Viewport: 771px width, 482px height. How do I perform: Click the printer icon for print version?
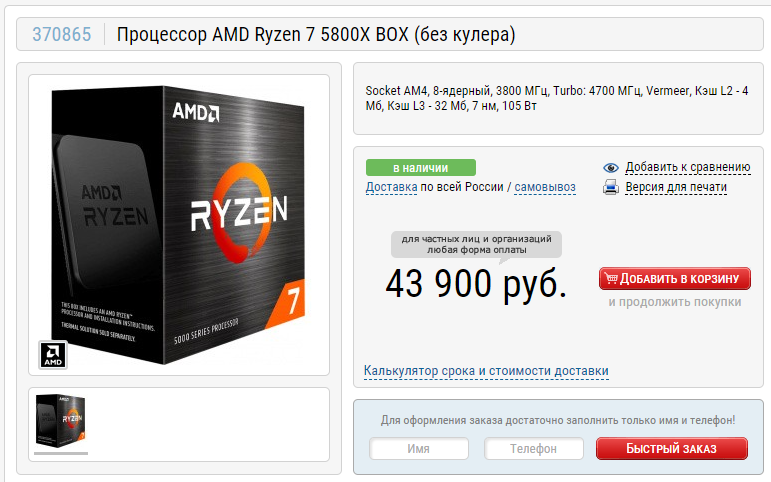[x=611, y=187]
